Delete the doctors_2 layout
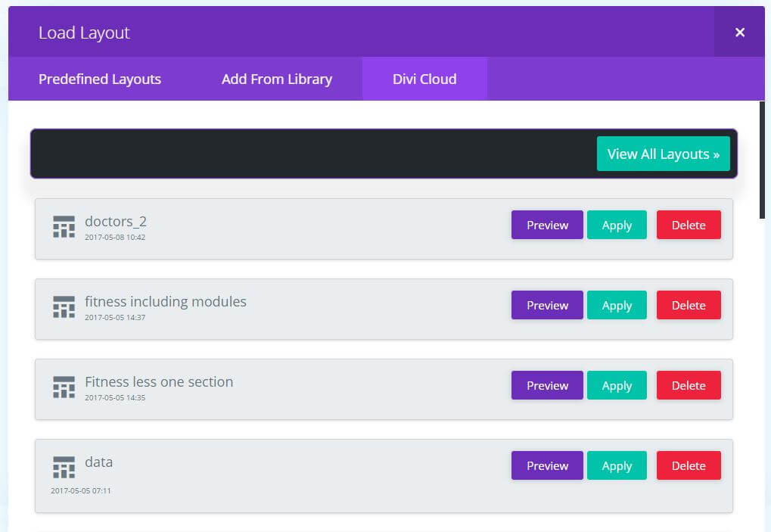 tap(689, 225)
